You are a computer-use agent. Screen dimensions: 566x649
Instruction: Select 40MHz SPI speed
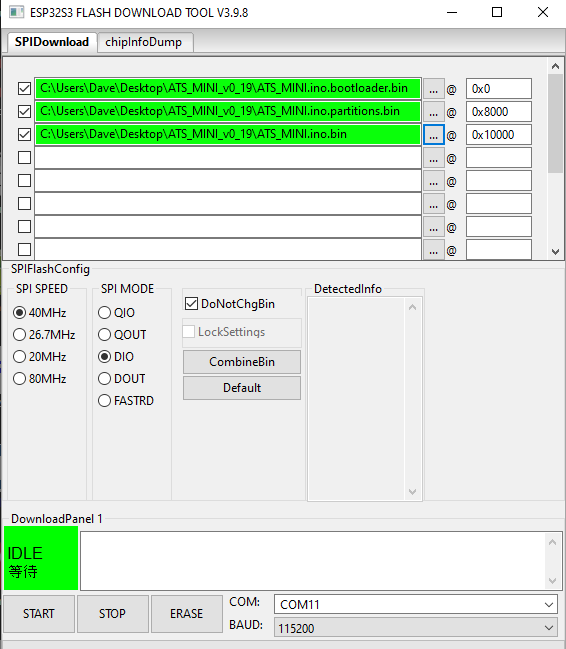coord(40,312)
